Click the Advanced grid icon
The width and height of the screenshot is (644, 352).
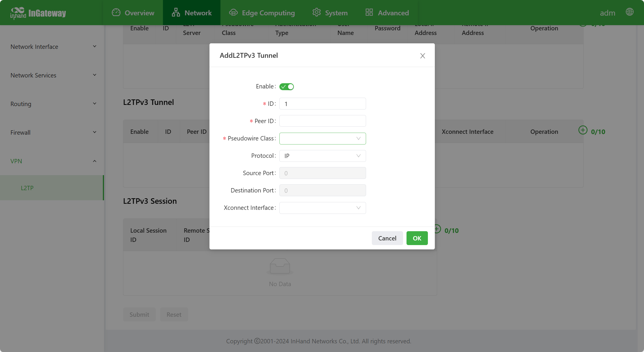tap(369, 12)
